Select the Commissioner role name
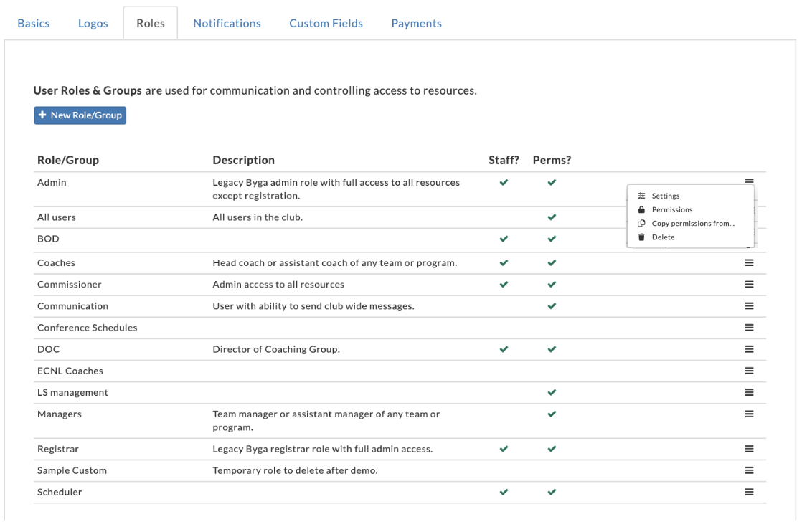Image resolution: width=802 pixels, height=532 pixels. 69,284
